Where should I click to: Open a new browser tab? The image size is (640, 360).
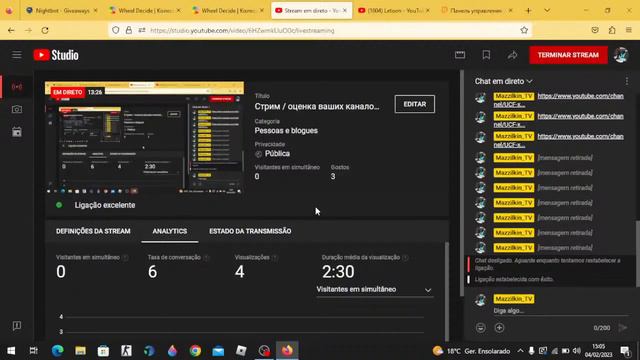click(528, 10)
